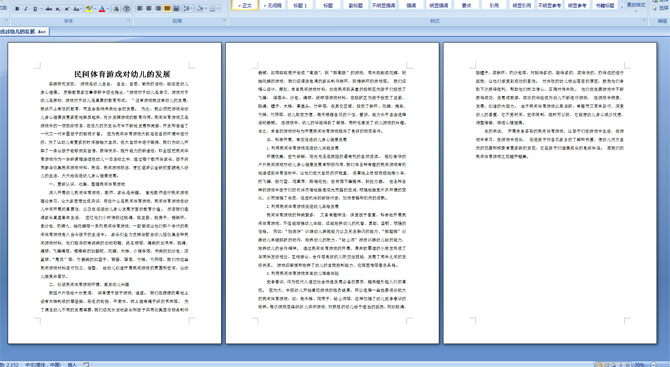Image resolution: width=670 pixels, height=367 pixels.
Task: Apply the 标题 1 style
Action: (300, 5)
